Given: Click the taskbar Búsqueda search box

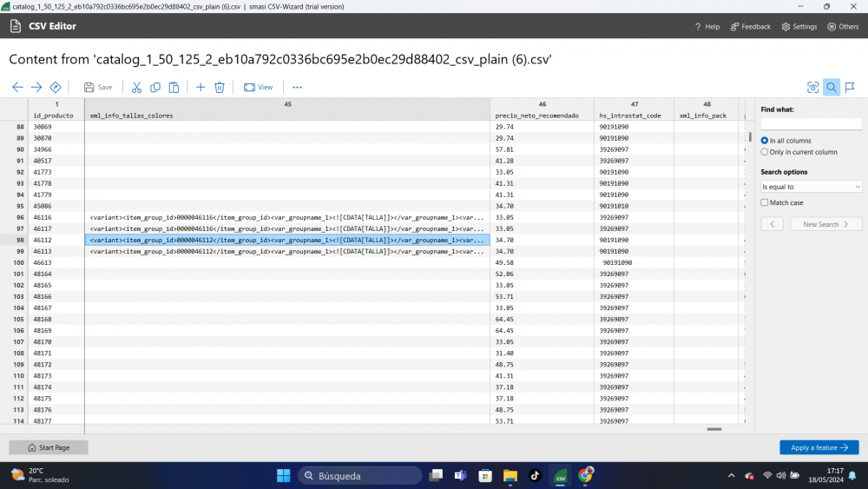Looking at the screenshot, I should click(x=360, y=476).
